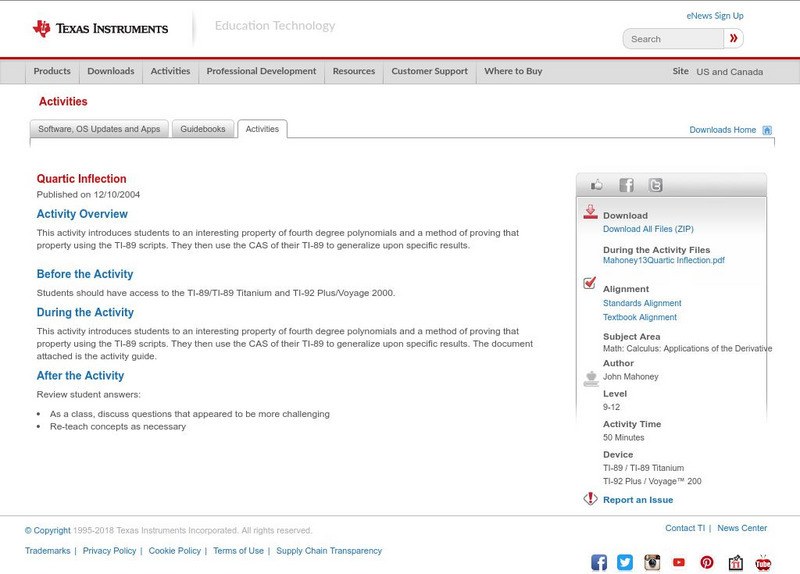The image size is (800, 574).
Task: Switch to the Guidebooks tab
Action: click(x=203, y=129)
